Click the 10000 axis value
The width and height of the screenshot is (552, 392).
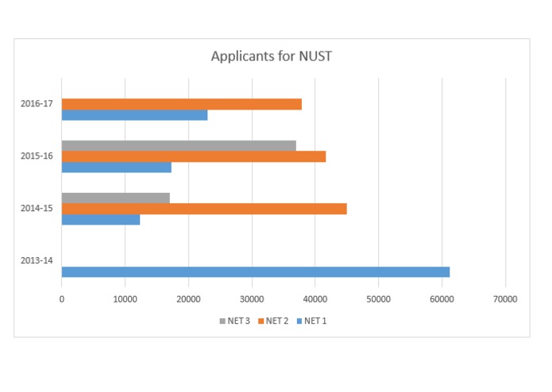[x=125, y=299]
